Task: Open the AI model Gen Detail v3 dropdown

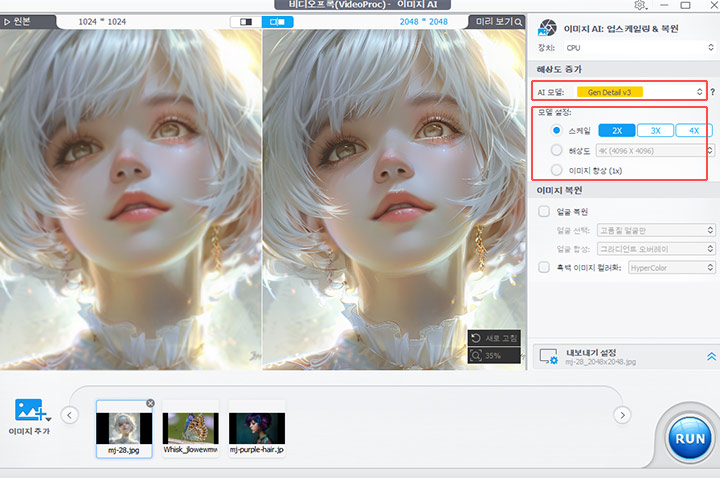Action: (640, 92)
